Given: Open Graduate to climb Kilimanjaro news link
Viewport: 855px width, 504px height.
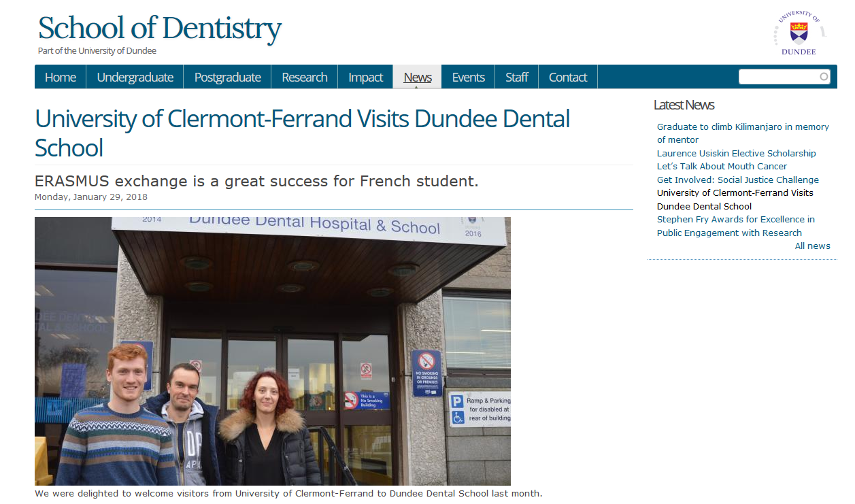Looking at the screenshot, I should coord(743,133).
